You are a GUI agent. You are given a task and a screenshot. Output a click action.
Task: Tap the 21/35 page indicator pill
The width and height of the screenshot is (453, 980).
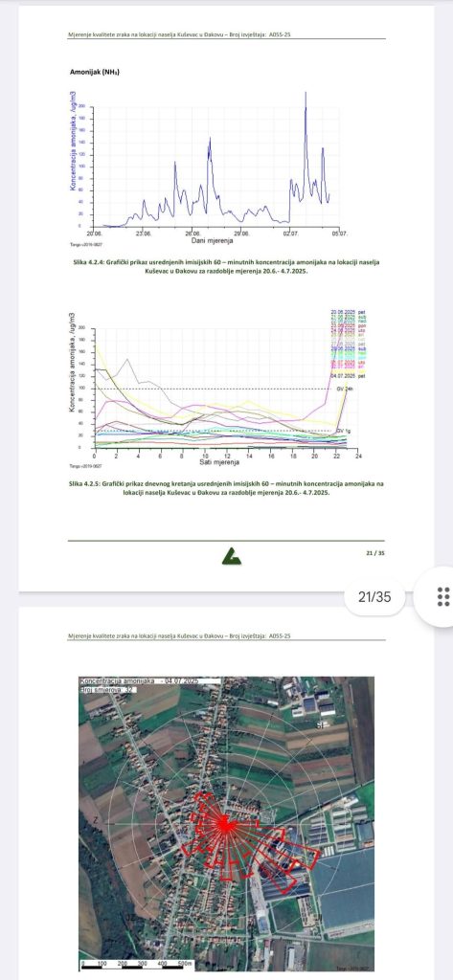pos(374,597)
